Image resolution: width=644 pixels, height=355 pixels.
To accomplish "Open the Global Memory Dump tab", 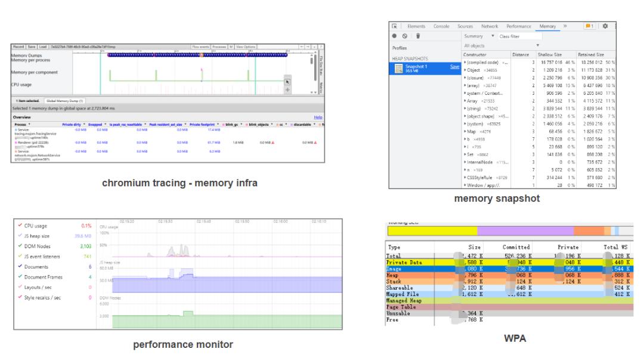I will click(x=63, y=101).
